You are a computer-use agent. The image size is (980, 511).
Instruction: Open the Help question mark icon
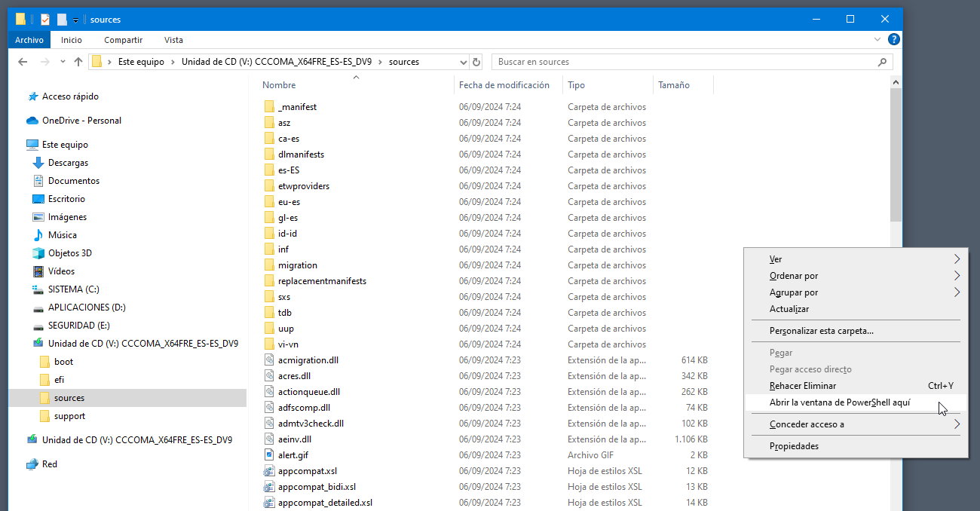click(x=893, y=40)
